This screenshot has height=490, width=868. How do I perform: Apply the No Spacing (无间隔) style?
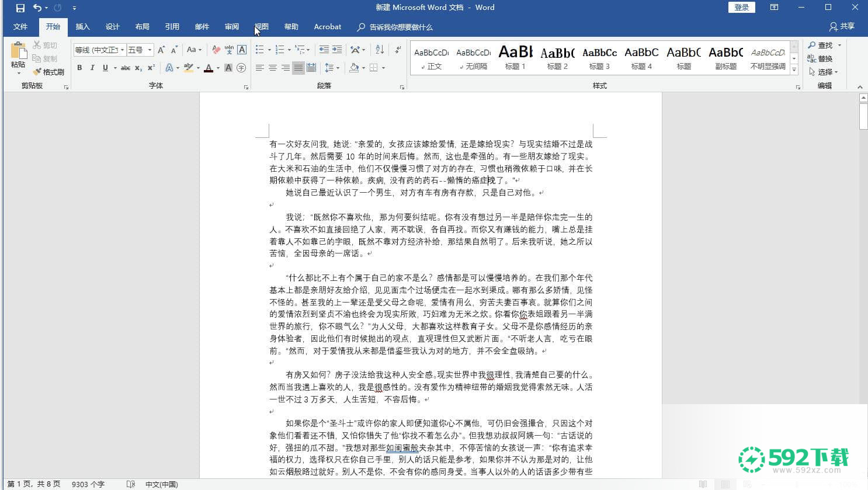pos(473,57)
